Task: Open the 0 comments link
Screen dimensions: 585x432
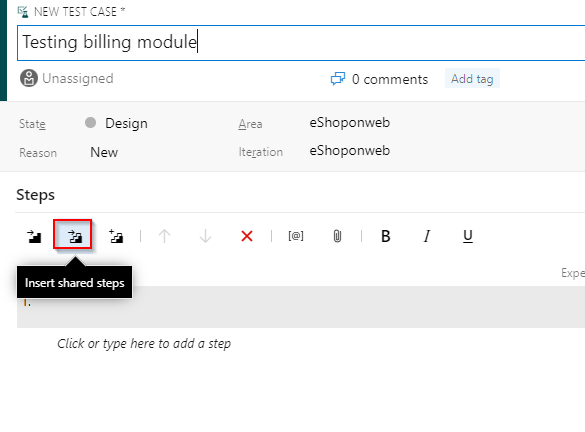Action: pos(379,79)
